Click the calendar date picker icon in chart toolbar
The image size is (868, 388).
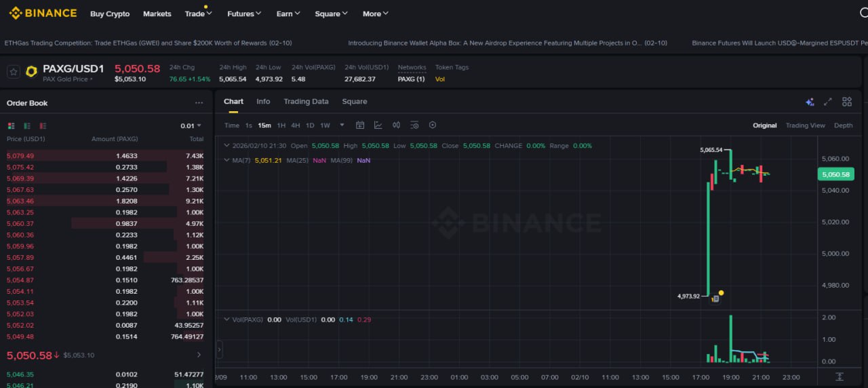(360, 125)
